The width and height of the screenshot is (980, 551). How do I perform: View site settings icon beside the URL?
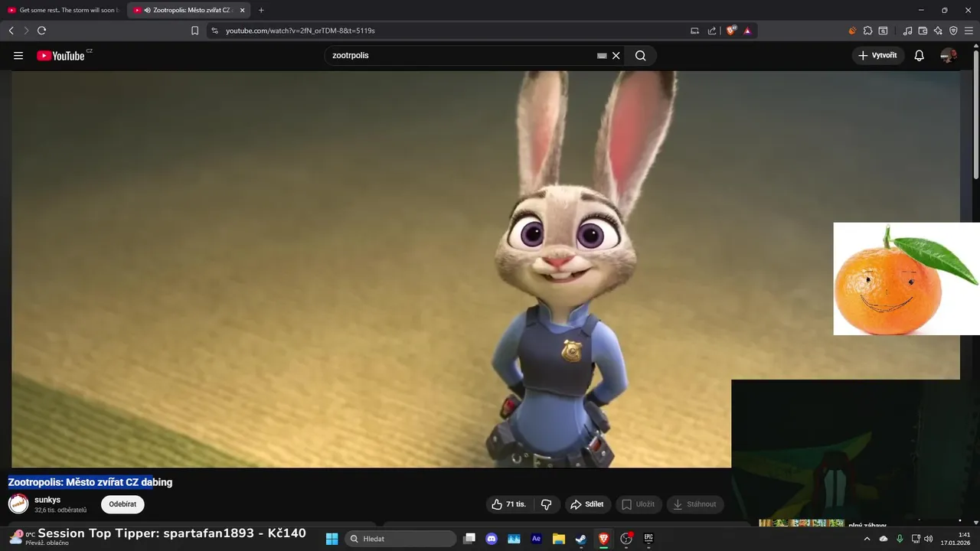click(214, 31)
